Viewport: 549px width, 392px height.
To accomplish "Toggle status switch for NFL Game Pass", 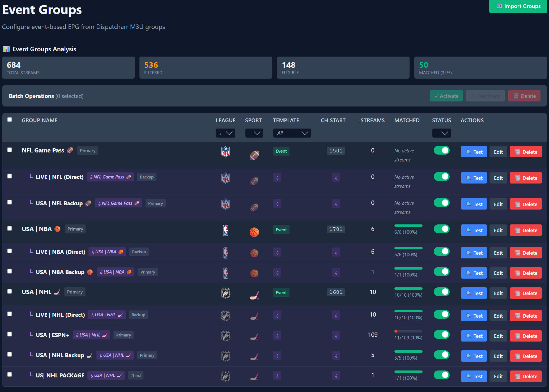I will [x=441, y=150].
